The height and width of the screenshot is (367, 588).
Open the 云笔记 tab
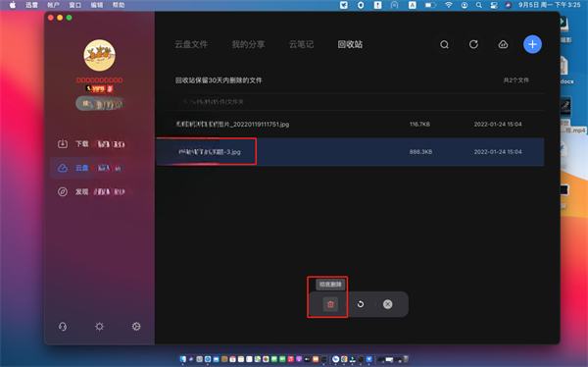(301, 44)
